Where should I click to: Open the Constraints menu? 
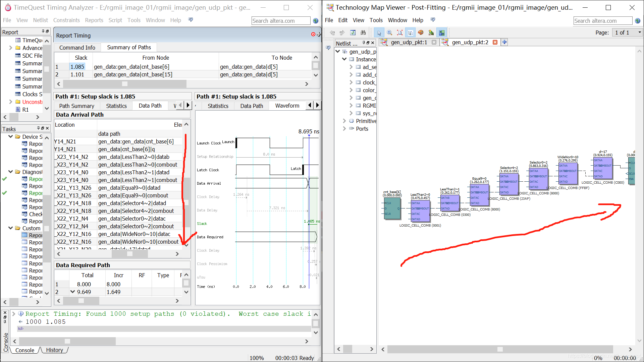[x=66, y=20]
